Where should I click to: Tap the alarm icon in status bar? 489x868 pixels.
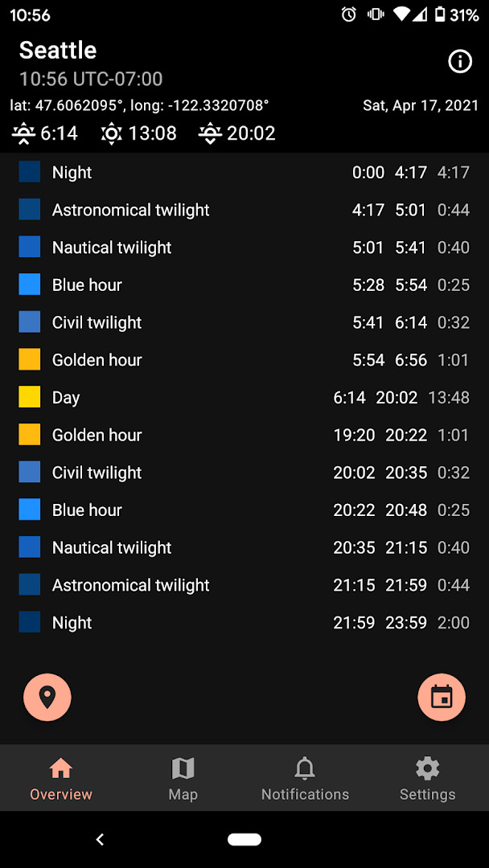tap(348, 15)
